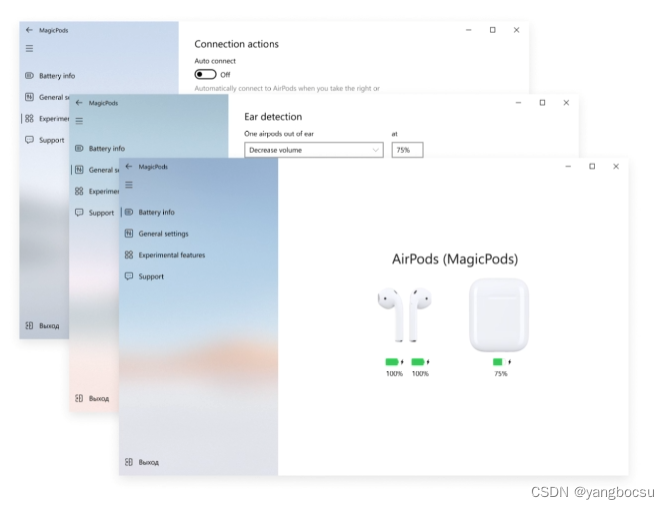Image resolution: width=670 pixels, height=509 pixels.
Task: Maximize the Ear detection window
Action: pos(542,103)
